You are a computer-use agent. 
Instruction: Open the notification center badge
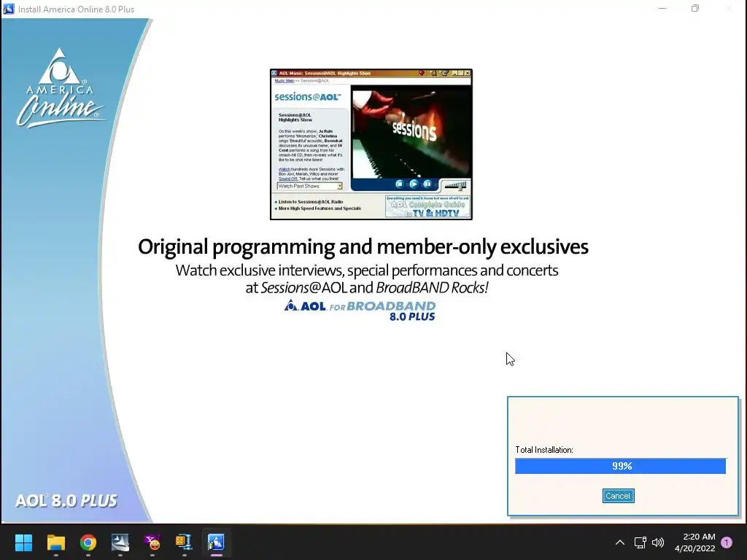coord(727,542)
